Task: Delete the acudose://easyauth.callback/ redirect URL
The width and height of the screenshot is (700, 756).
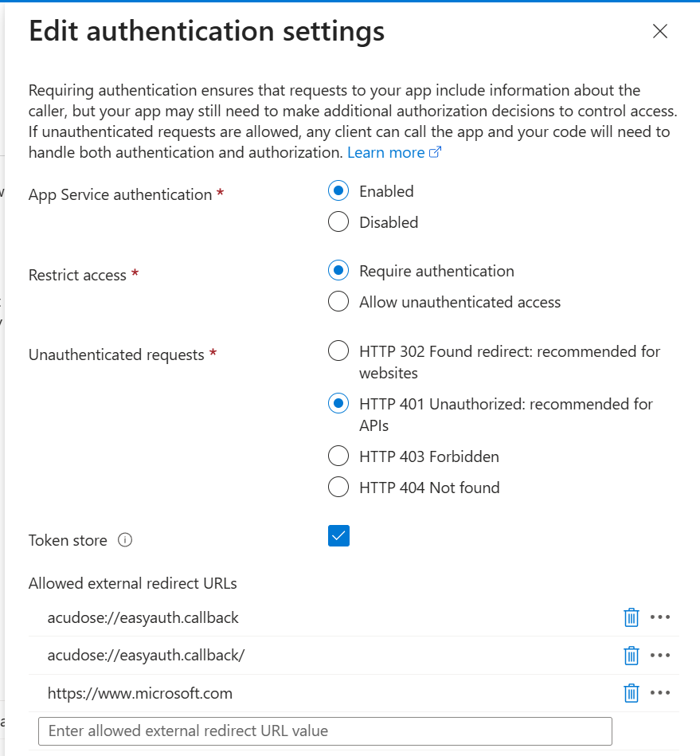Action: click(x=631, y=655)
